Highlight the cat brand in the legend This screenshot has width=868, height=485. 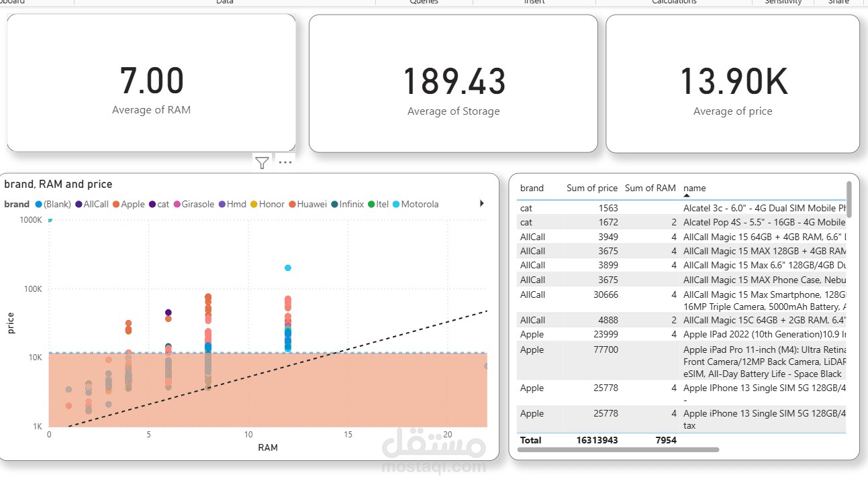pos(159,204)
